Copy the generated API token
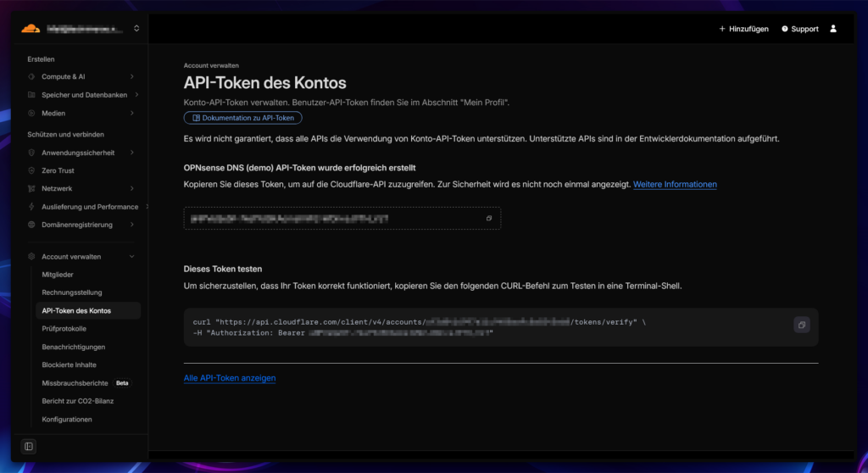Image resolution: width=868 pixels, height=473 pixels. pos(489,219)
